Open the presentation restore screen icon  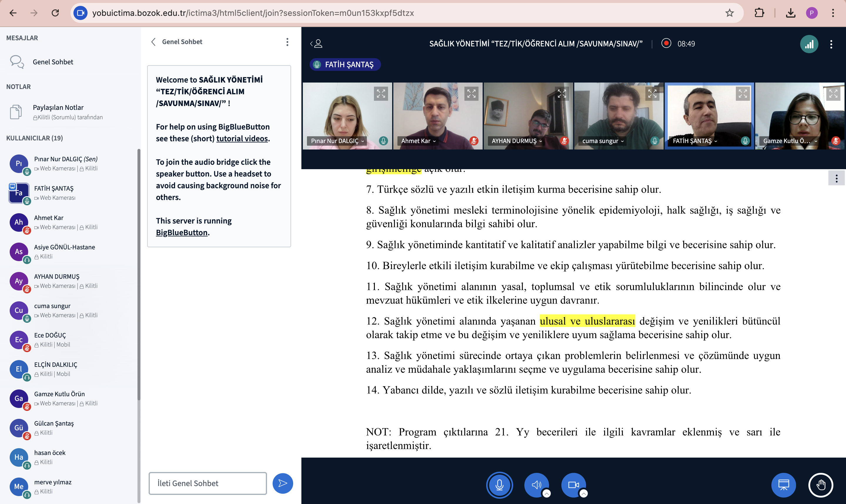coord(783,485)
